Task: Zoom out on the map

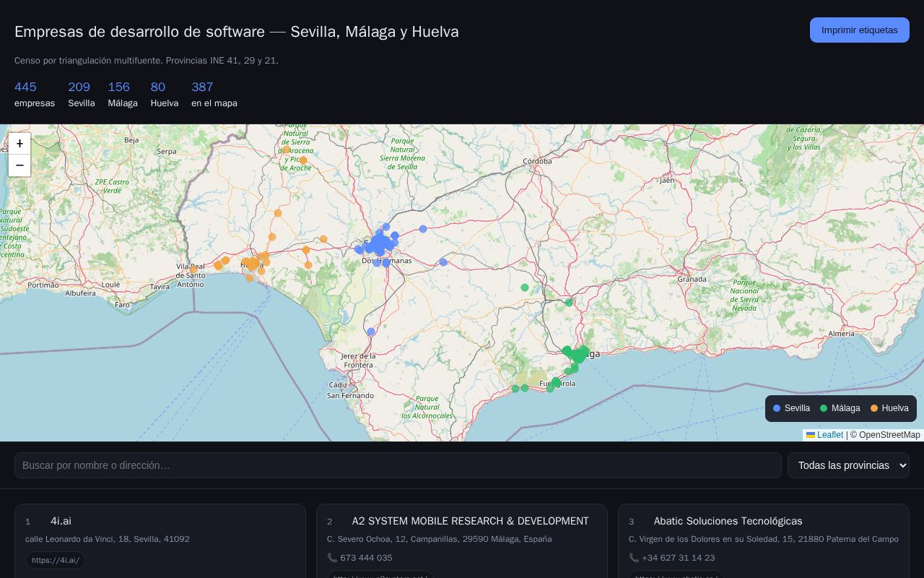Action: tap(19, 165)
